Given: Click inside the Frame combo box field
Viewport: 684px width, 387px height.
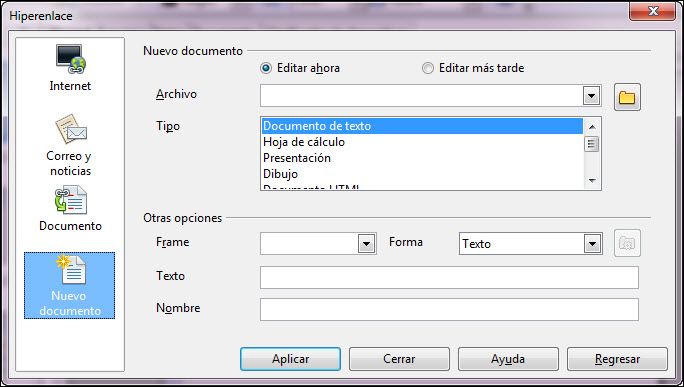Looking at the screenshot, I should [x=309, y=243].
